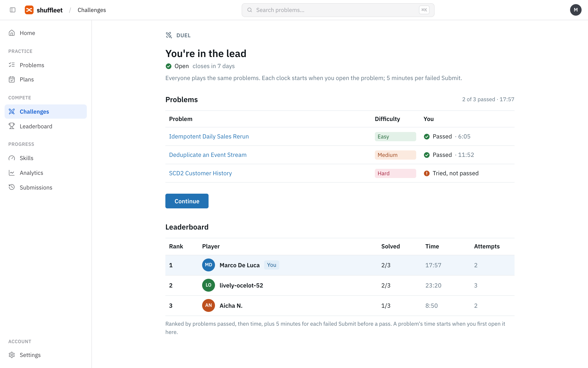Click the ⌘K shortcut badge
Screen dimensions: 588x368
pyautogui.click(x=424, y=10)
